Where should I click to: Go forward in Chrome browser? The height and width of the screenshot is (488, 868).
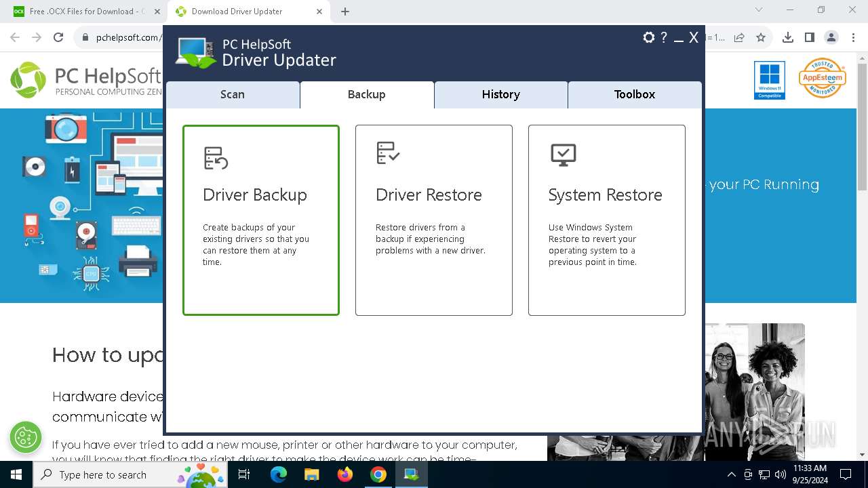(x=37, y=38)
